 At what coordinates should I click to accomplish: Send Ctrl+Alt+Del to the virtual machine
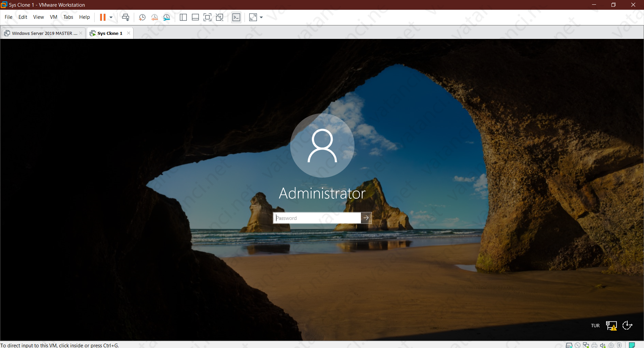pyautogui.click(x=125, y=17)
